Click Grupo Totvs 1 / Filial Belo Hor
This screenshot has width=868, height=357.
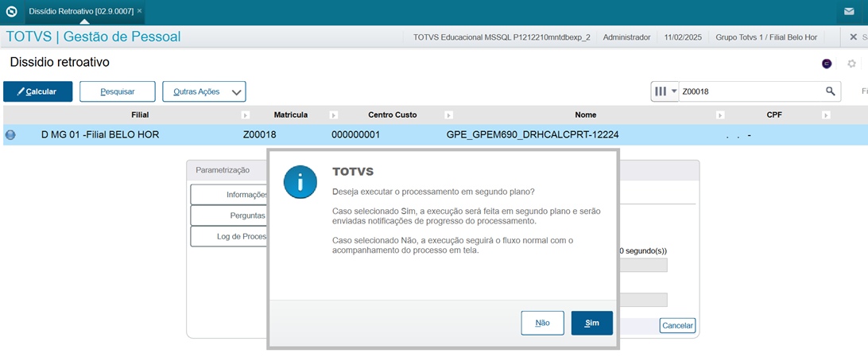tap(766, 37)
